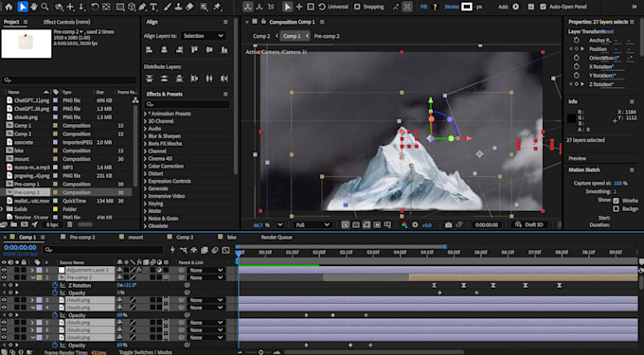Screen dimensions: 644x355
Task: Expand Color Correction effects category
Action: (x=146, y=167)
